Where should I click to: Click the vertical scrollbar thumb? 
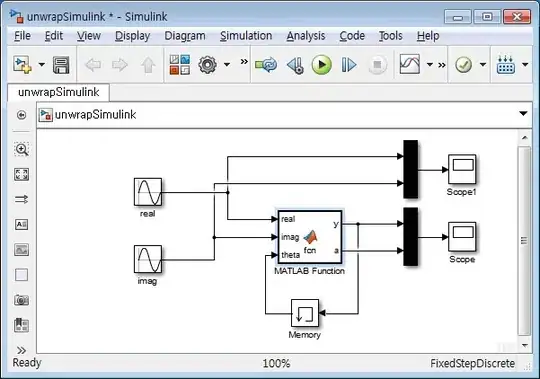(524, 240)
